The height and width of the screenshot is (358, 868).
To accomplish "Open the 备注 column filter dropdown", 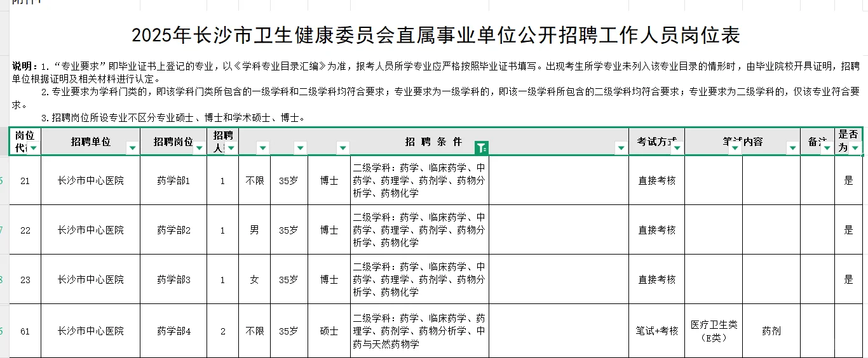I will (827, 148).
